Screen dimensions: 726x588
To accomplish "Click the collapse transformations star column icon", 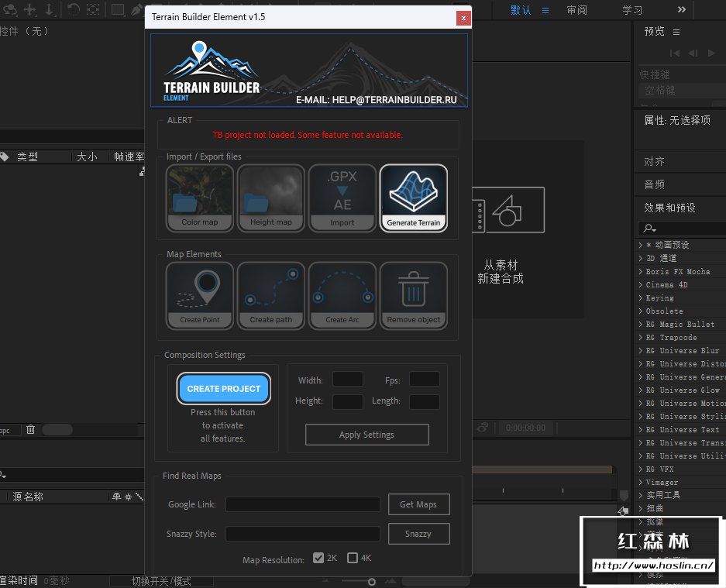I will pyautogui.click(x=129, y=497).
